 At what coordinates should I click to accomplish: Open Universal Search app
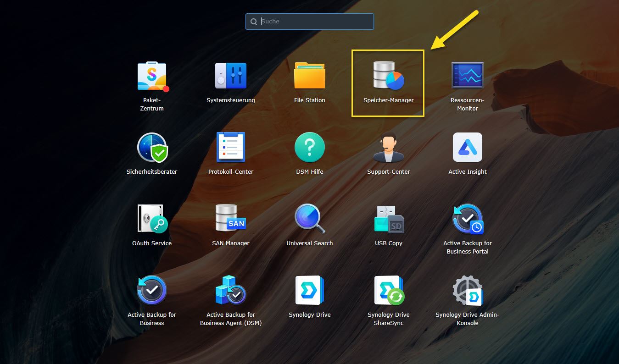[x=310, y=219]
